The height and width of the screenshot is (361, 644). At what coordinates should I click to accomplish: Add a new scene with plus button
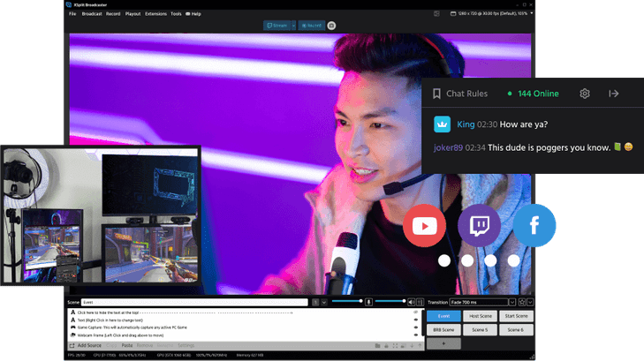443,343
